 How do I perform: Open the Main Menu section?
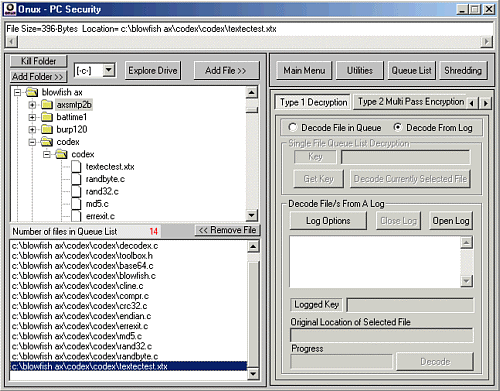click(x=304, y=71)
